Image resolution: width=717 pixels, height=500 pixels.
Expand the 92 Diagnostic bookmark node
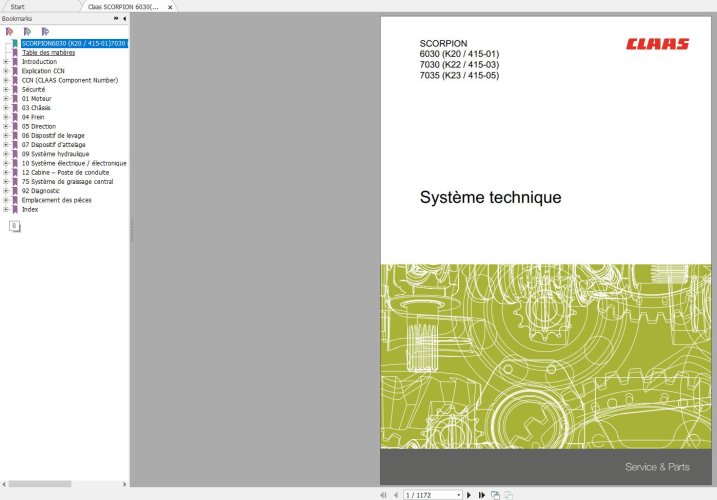pyautogui.click(x=5, y=191)
